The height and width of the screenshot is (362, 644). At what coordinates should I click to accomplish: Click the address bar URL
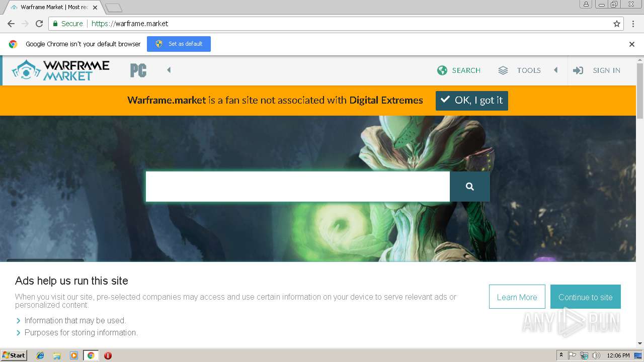(130, 24)
